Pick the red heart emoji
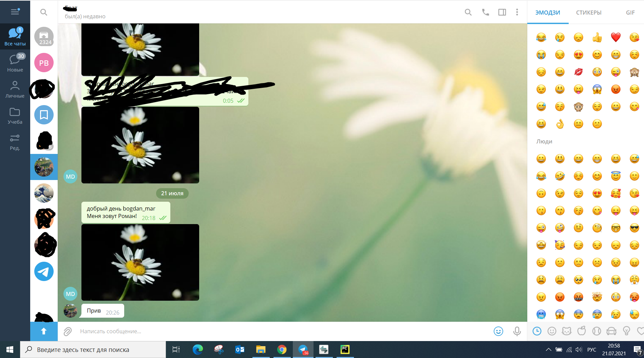Image resolution: width=644 pixels, height=358 pixels. tap(615, 37)
